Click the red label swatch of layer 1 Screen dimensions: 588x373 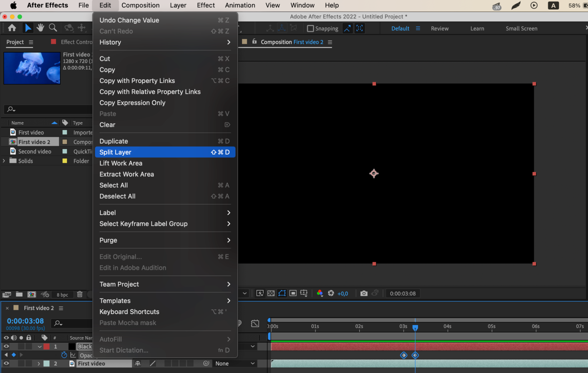(x=46, y=347)
